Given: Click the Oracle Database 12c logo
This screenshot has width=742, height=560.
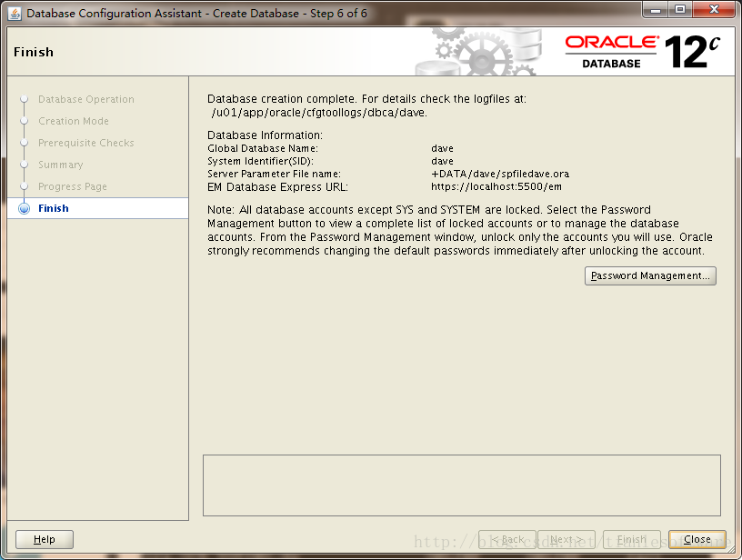Looking at the screenshot, I should click(643, 52).
